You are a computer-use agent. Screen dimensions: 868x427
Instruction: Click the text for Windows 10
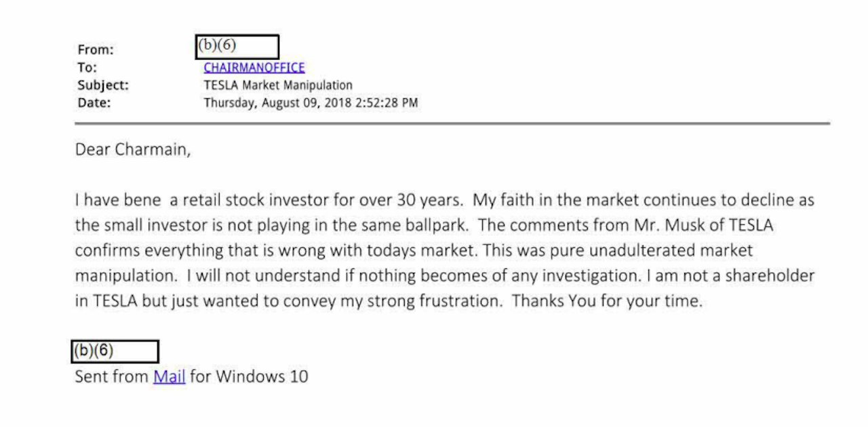[249, 377]
